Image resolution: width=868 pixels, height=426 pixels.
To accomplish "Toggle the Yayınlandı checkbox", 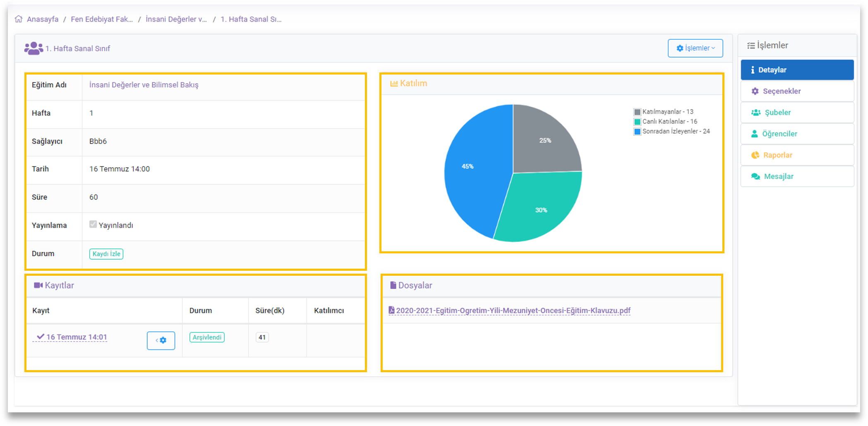I will pos(93,224).
